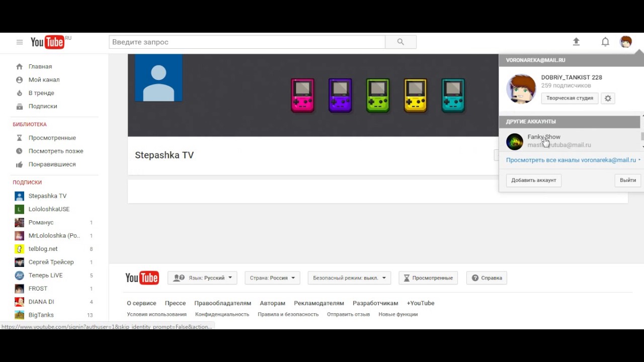Click the pink Game Boy icon
Image resolution: width=644 pixels, height=362 pixels.
click(x=302, y=95)
